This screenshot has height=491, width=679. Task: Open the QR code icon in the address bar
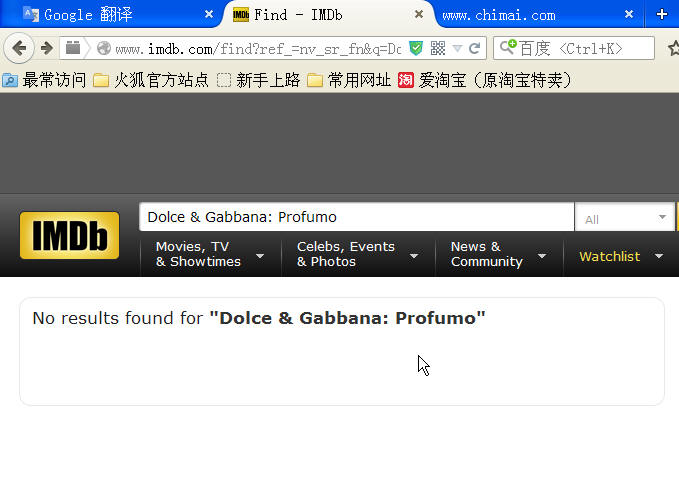pyautogui.click(x=438, y=48)
